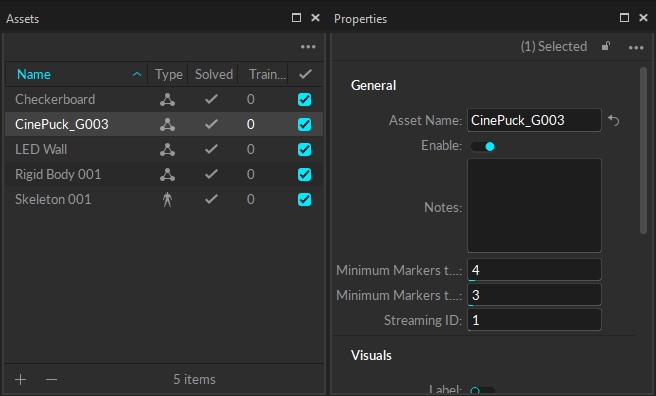Click the Properties pane title

pos(360,19)
